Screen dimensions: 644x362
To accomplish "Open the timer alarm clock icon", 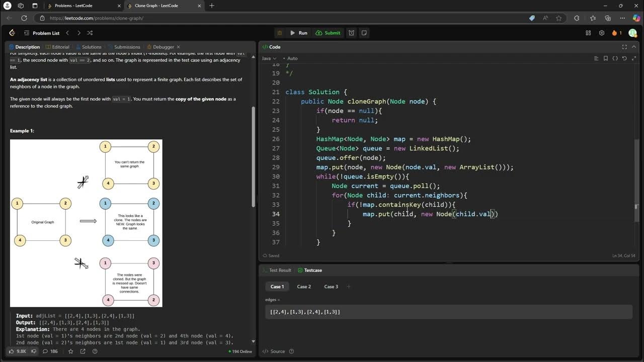I will tap(351, 33).
